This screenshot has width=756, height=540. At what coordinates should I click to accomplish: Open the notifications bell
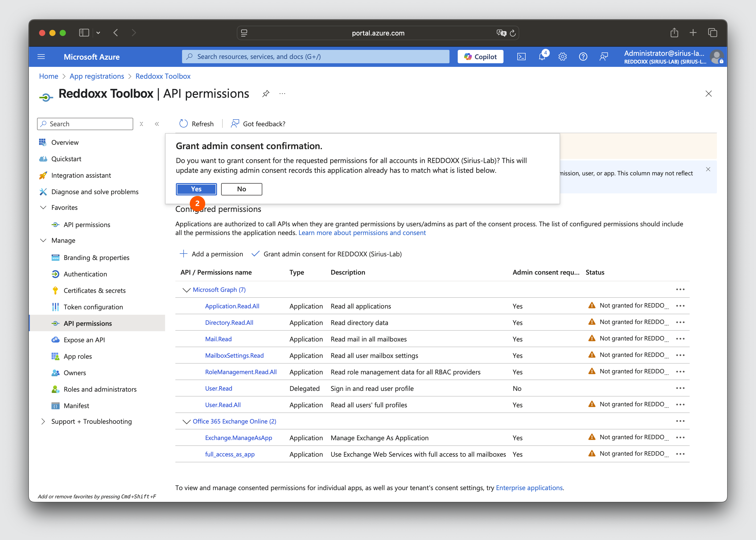[x=542, y=57]
